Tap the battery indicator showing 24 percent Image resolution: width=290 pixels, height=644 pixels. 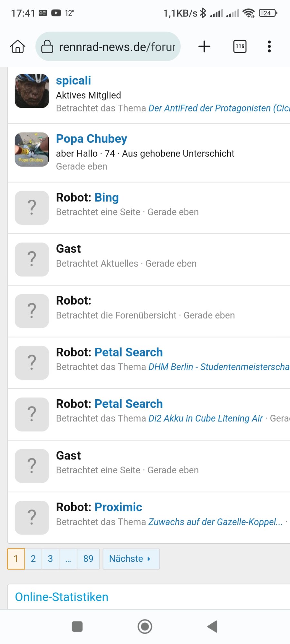click(267, 13)
